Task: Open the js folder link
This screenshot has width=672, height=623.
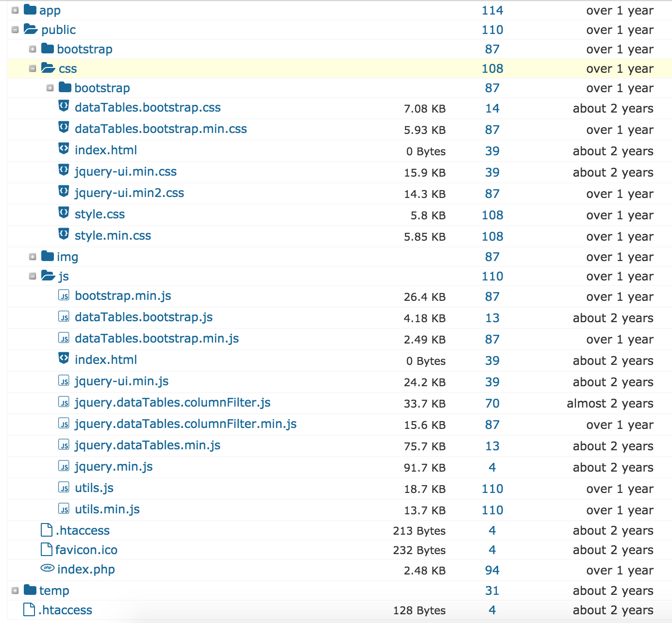Action: (64, 277)
